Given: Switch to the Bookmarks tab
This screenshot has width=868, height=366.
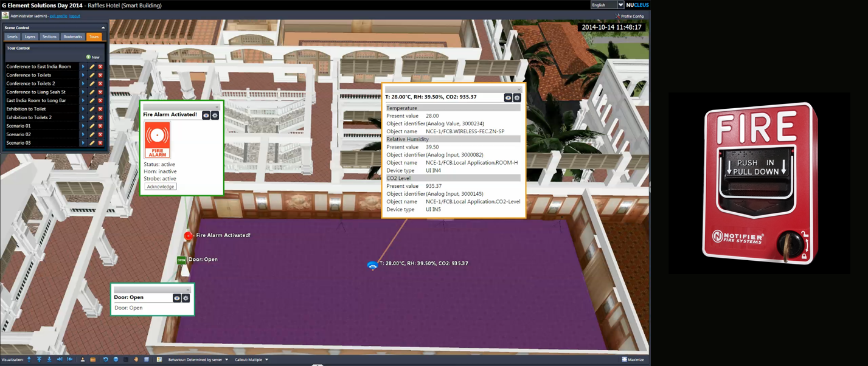Looking at the screenshot, I should (73, 37).
